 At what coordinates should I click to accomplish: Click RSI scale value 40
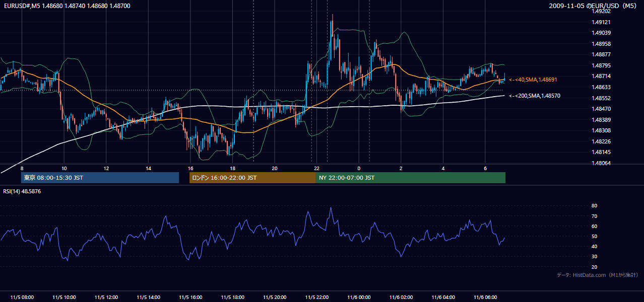tap(594, 246)
